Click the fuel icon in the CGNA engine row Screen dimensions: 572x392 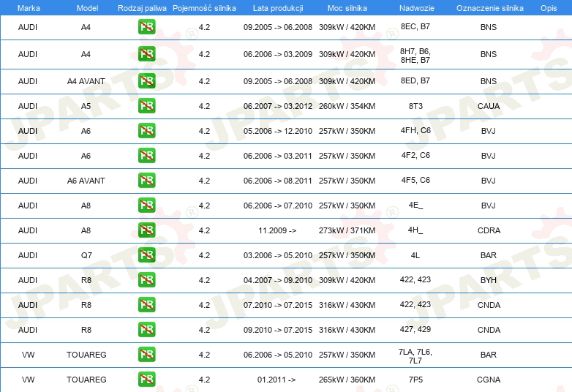pos(146,380)
